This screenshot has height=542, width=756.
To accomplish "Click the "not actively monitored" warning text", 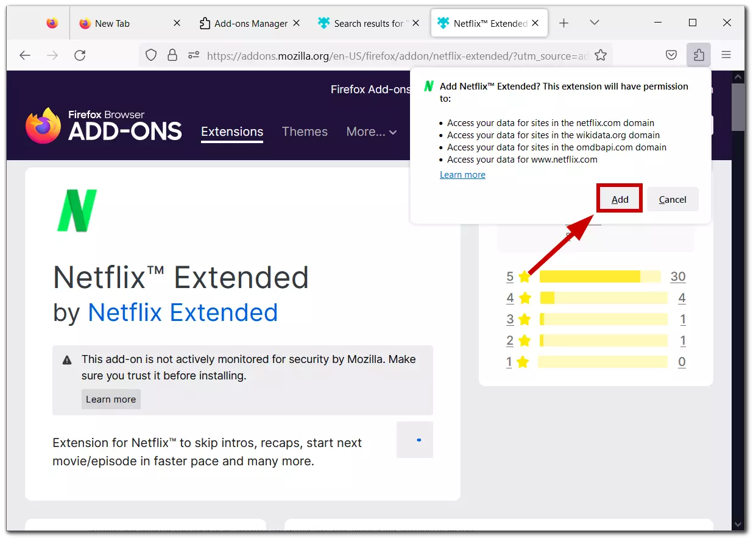I will (249, 367).
